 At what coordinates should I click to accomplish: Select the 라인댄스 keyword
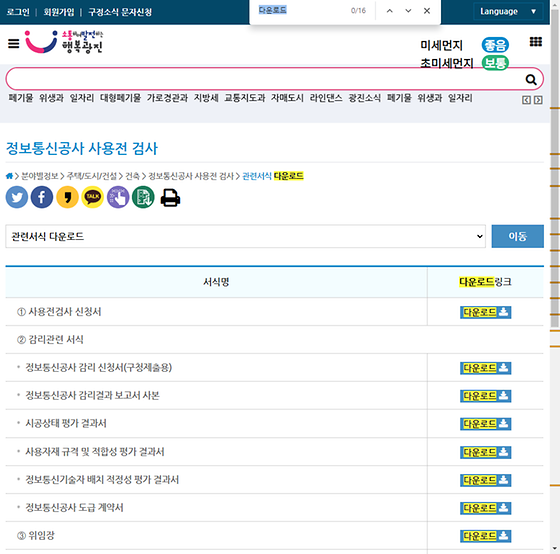[326, 98]
